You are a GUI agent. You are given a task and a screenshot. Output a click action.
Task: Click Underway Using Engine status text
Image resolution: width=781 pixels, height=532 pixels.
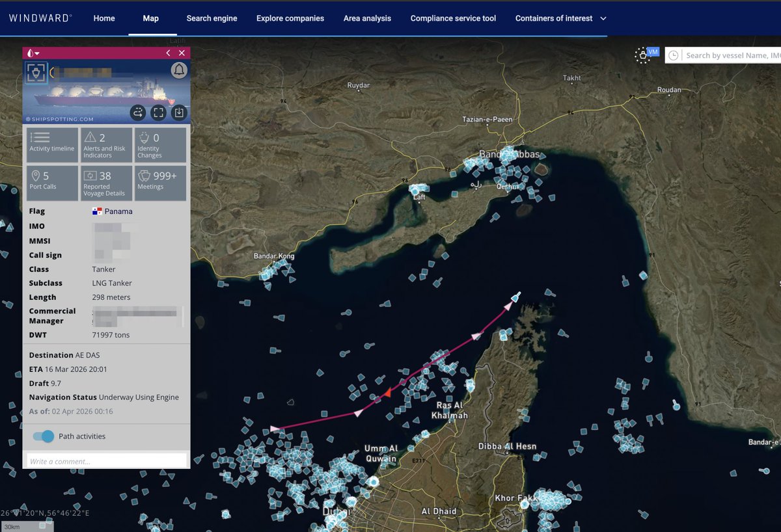139,397
